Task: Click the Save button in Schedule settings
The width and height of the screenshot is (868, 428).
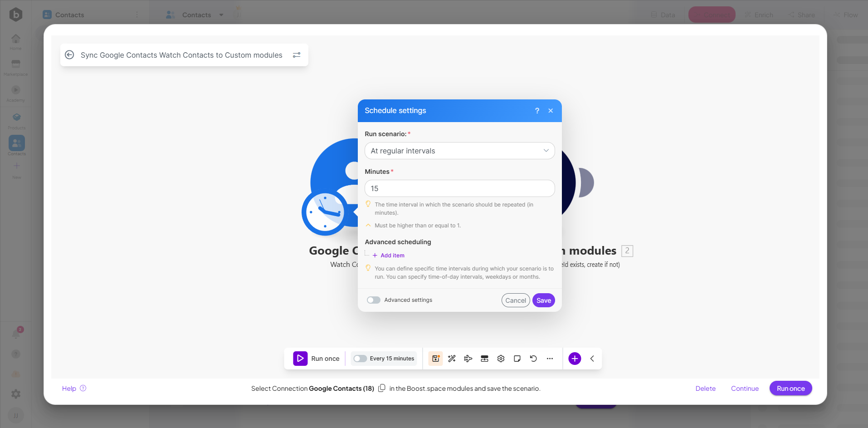Action: [x=543, y=300]
